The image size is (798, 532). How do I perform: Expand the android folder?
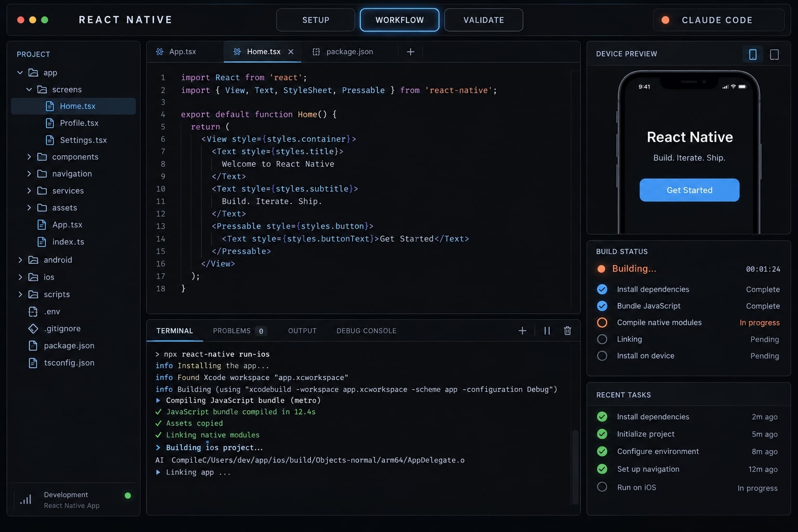click(20, 260)
